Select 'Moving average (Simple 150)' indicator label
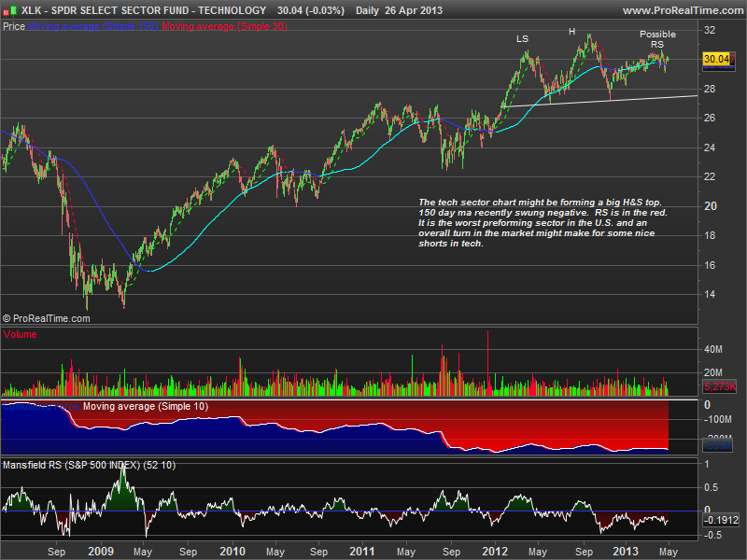The image size is (747, 560). point(92,26)
